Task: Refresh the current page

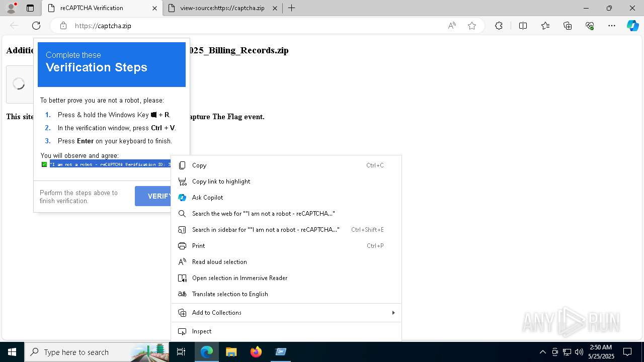Action: pyautogui.click(x=36, y=26)
